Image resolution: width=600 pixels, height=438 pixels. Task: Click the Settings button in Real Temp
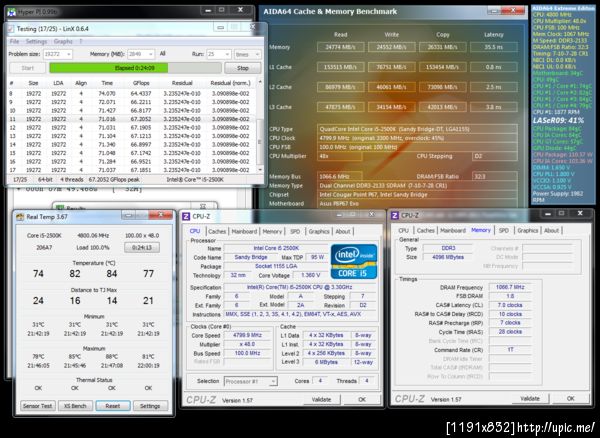coord(150,406)
